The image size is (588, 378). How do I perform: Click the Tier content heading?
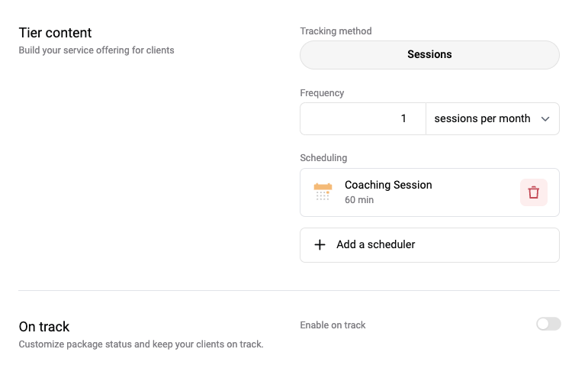tap(55, 33)
